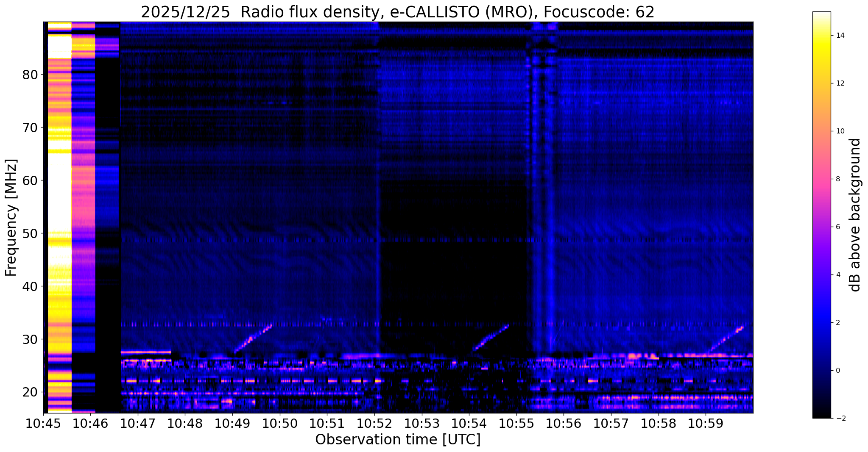The image size is (868, 452).
Task: Select the 10:58 time tick label
Action: [x=658, y=424]
